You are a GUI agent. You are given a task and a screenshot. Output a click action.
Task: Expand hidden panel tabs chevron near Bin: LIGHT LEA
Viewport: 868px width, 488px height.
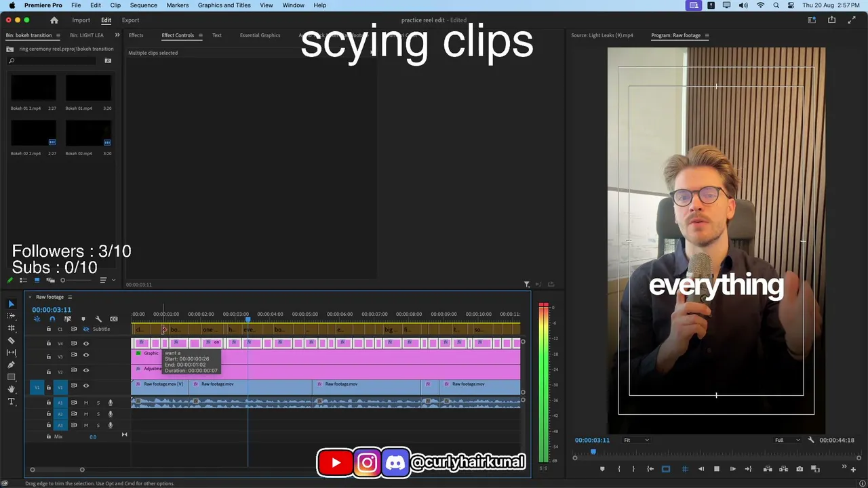click(x=117, y=35)
